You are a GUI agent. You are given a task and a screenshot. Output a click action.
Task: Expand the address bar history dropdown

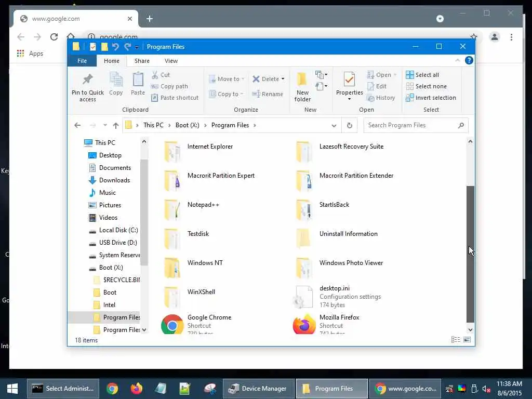(x=334, y=126)
